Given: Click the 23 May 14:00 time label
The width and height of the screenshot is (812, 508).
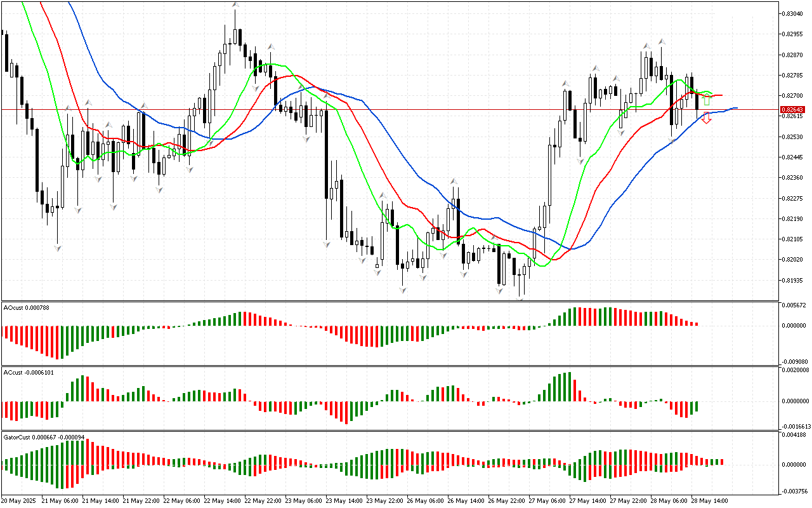Looking at the screenshot, I should [x=346, y=501].
